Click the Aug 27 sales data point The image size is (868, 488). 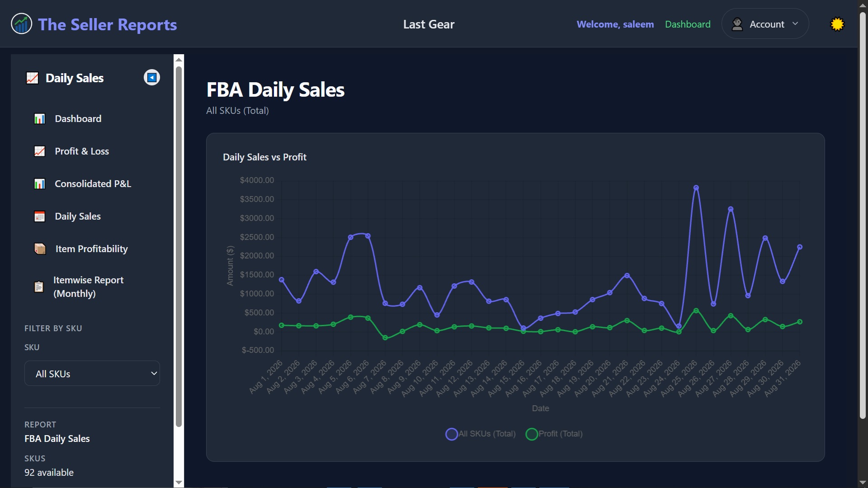coord(731,209)
